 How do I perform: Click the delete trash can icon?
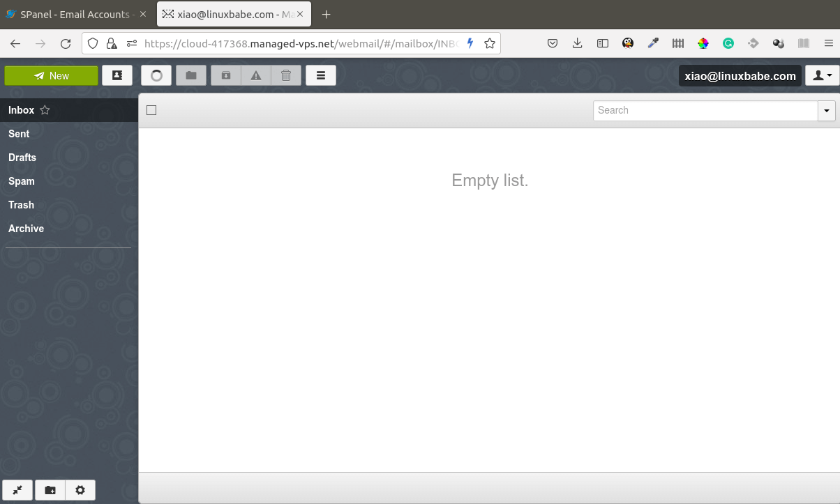coord(286,75)
